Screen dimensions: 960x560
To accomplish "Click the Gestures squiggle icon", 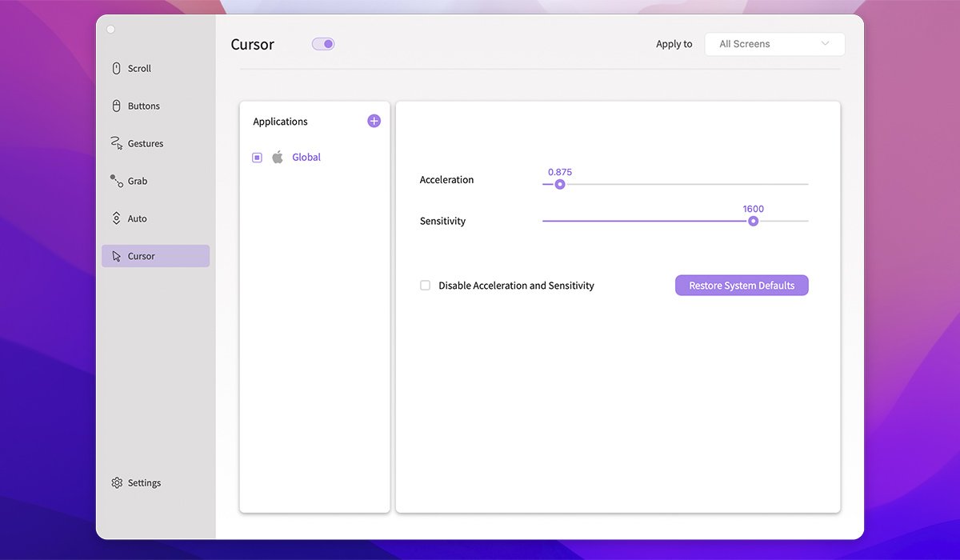I will 116,143.
